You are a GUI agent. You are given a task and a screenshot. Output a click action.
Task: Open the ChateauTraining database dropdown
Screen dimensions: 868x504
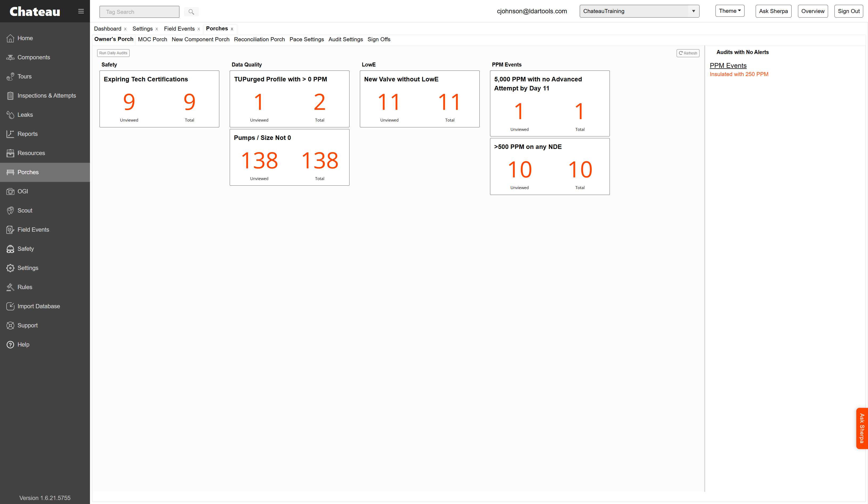[639, 11]
